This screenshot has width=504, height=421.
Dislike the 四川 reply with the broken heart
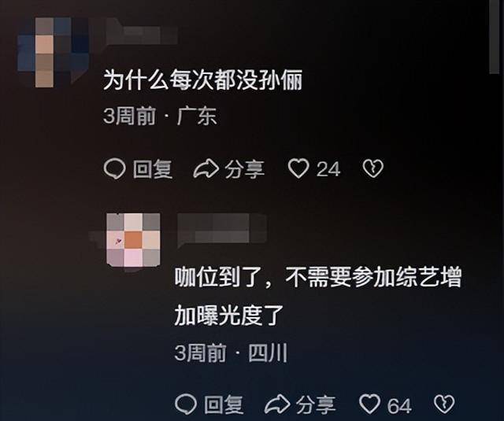point(444,404)
